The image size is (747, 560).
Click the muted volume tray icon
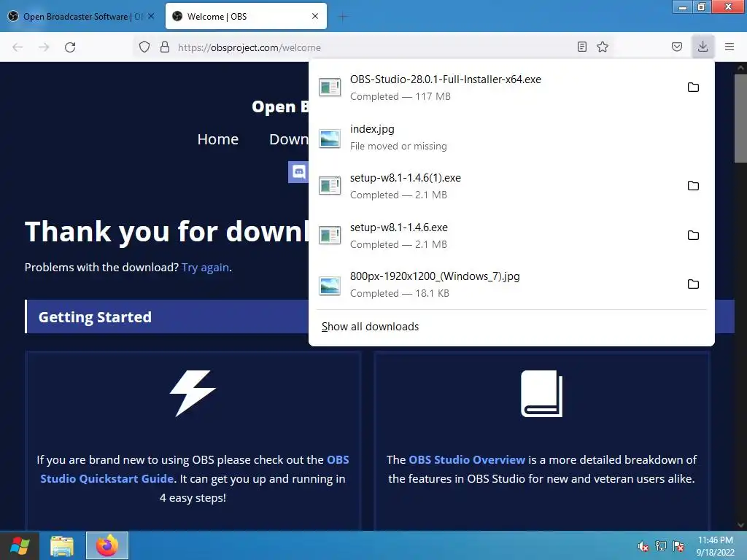(x=643, y=546)
